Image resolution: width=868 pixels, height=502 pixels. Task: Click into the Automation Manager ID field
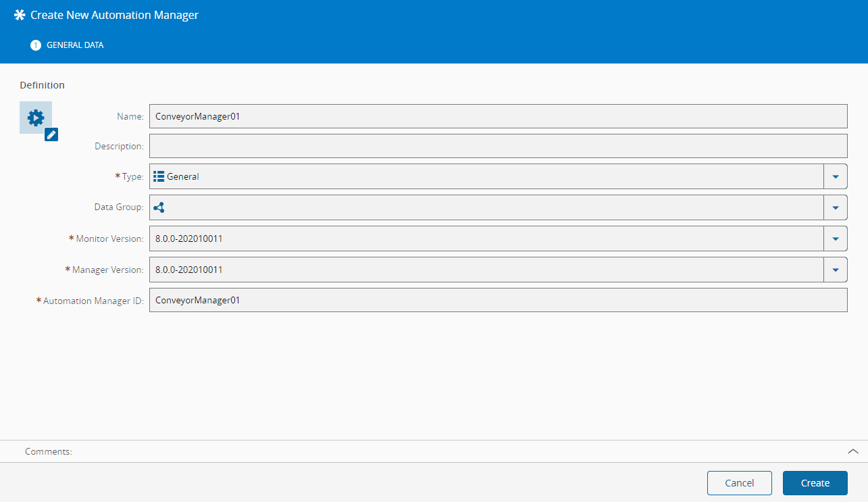click(498, 300)
